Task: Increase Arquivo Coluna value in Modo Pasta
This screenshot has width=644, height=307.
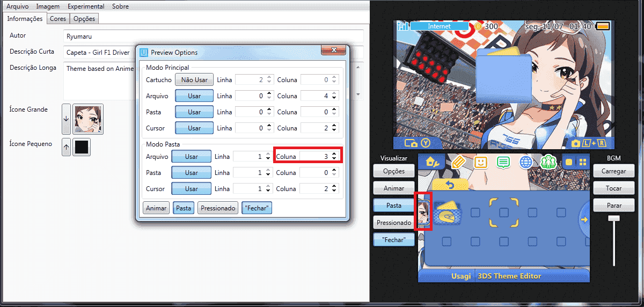Action: [x=334, y=154]
